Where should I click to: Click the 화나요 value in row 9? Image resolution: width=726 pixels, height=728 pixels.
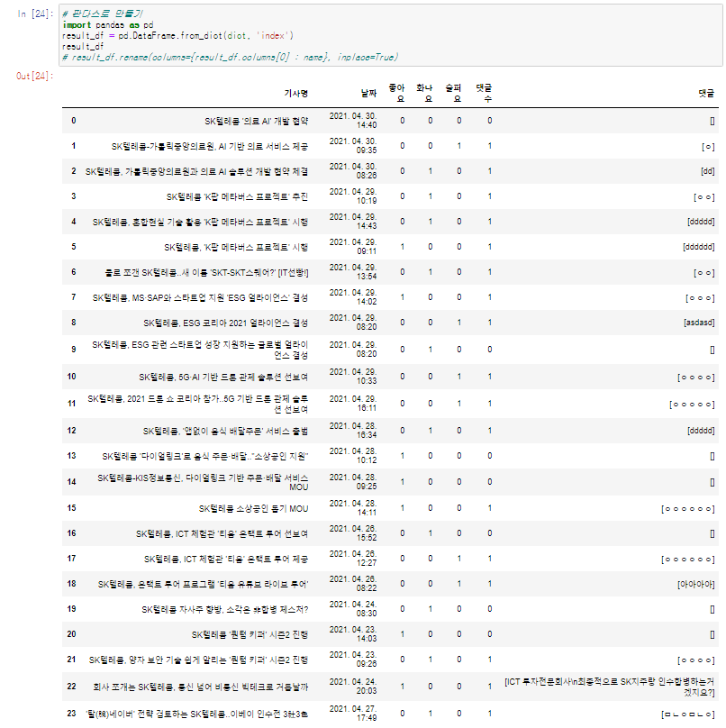(x=431, y=350)
